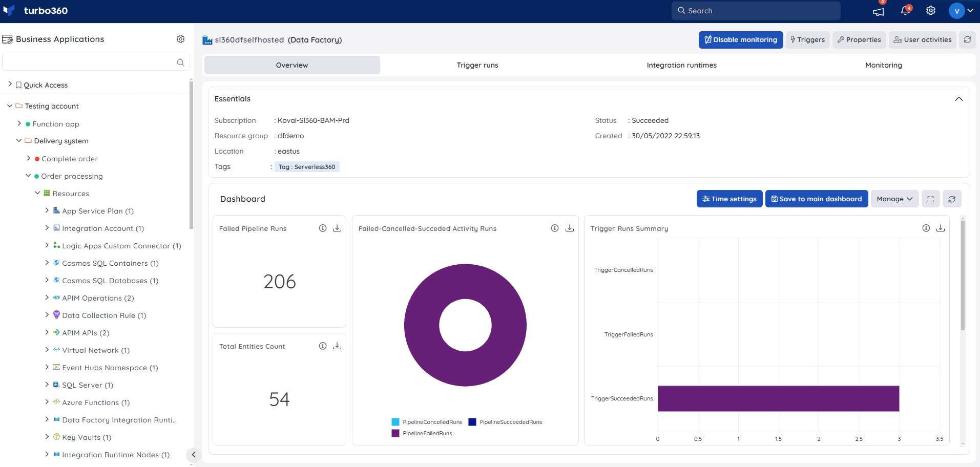Click the Disable monitoring button
This screenshot has width=980, height=467.
point(741,39)
